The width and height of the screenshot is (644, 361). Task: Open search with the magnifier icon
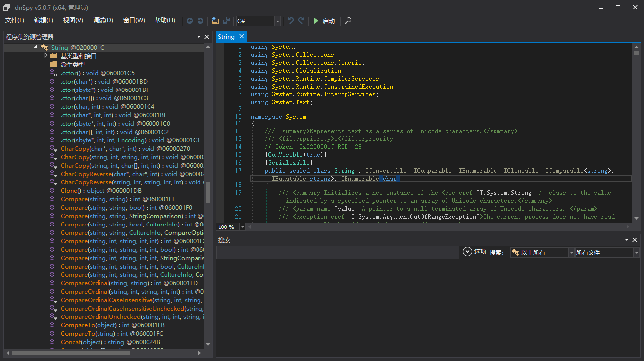click(348, 21)
